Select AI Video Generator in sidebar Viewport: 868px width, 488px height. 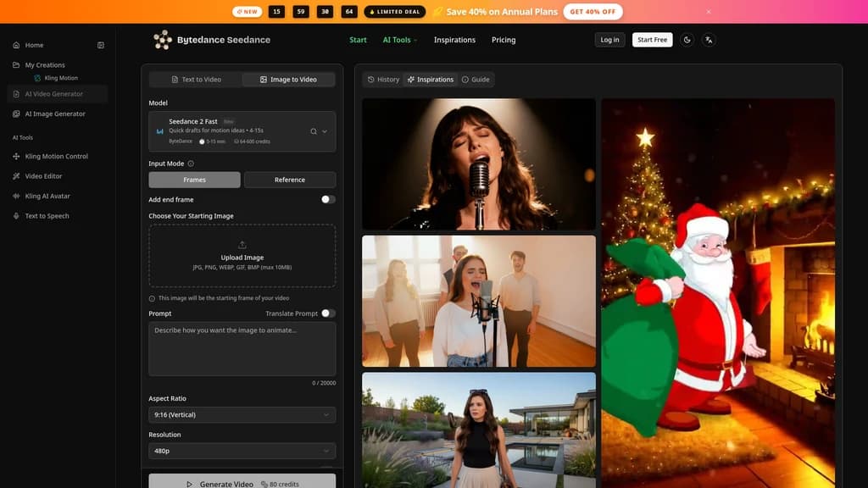pyautogui.click(x=58, y=94)
